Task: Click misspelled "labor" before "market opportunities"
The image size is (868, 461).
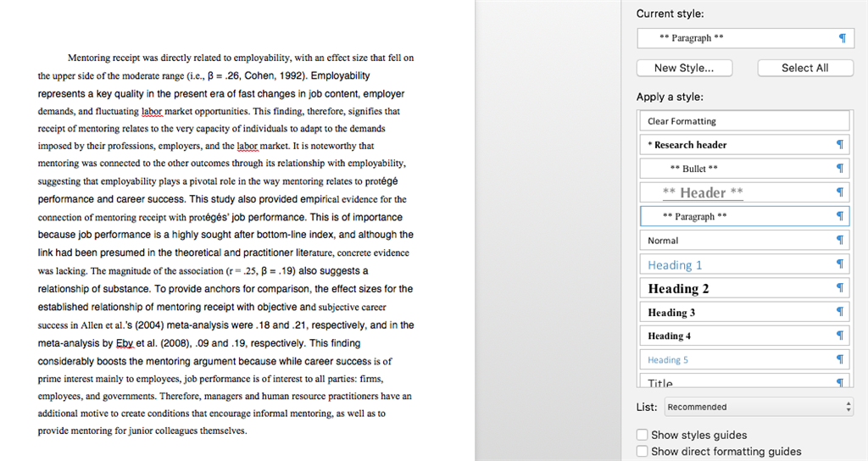Action: [x=152, y=111]
